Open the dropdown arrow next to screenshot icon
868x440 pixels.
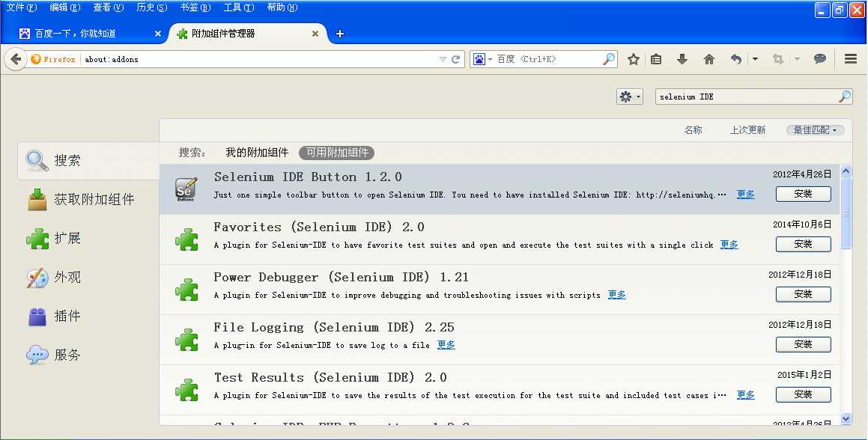pos(797,59)
